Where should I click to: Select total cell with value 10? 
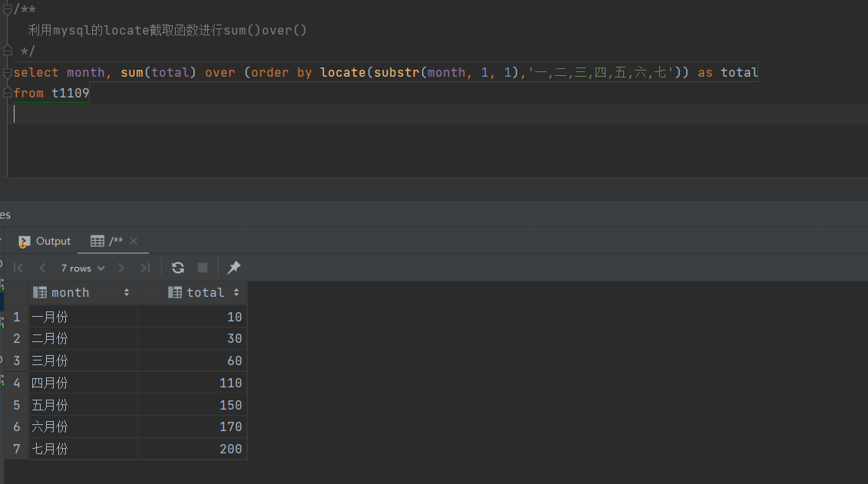192,317
